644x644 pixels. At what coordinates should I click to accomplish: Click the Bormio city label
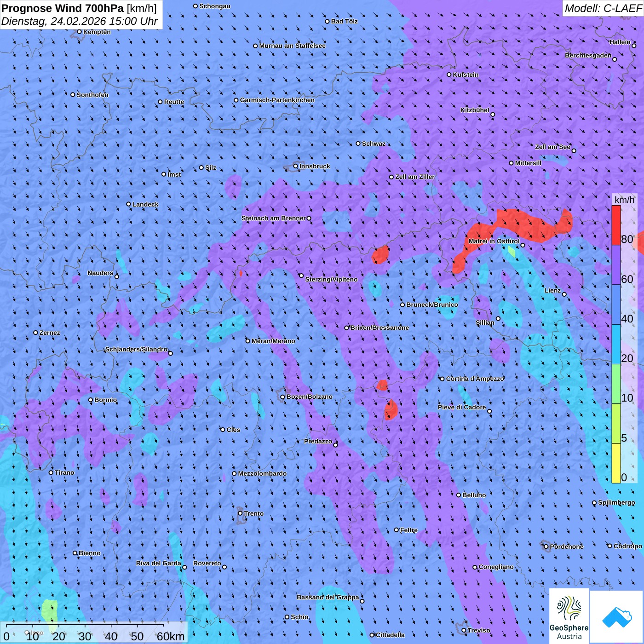pos(106,400)
